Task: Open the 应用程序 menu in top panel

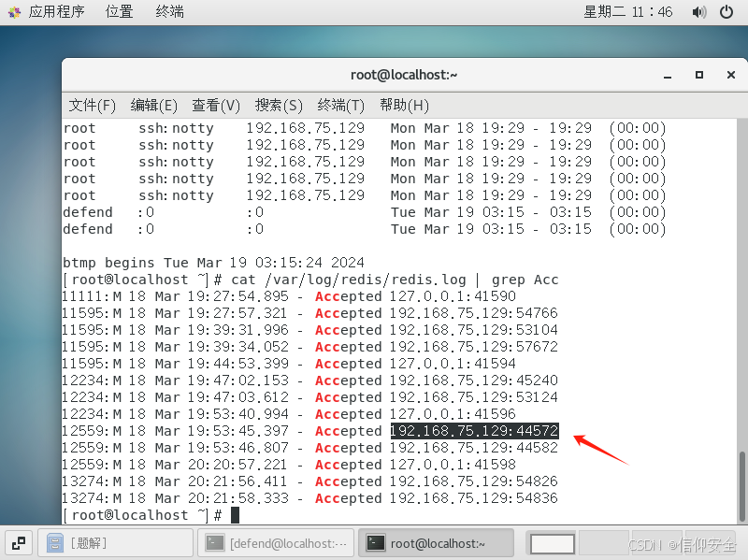Action: coord(56,11)
